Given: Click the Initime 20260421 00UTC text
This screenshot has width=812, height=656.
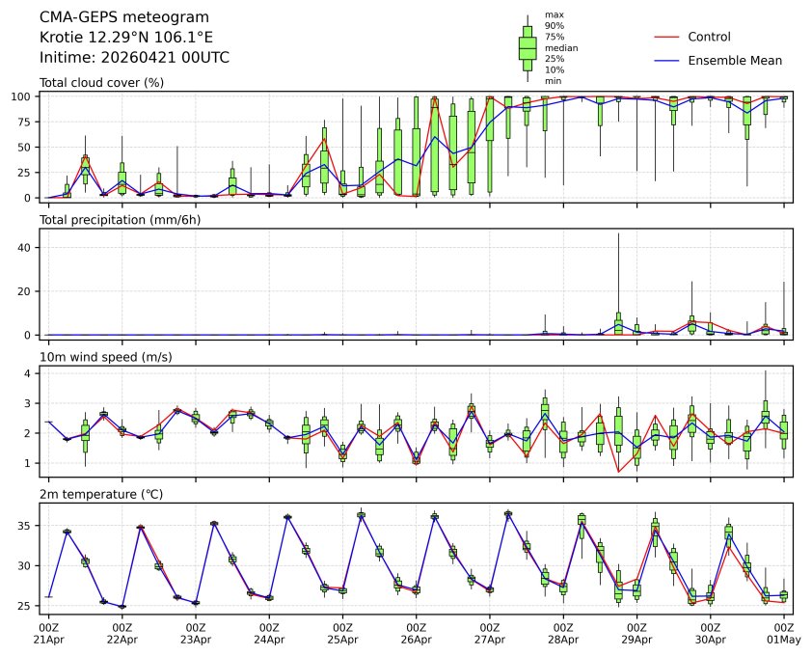Looking at the screenshot, I should pyautogui.click(x=134, y=58).
